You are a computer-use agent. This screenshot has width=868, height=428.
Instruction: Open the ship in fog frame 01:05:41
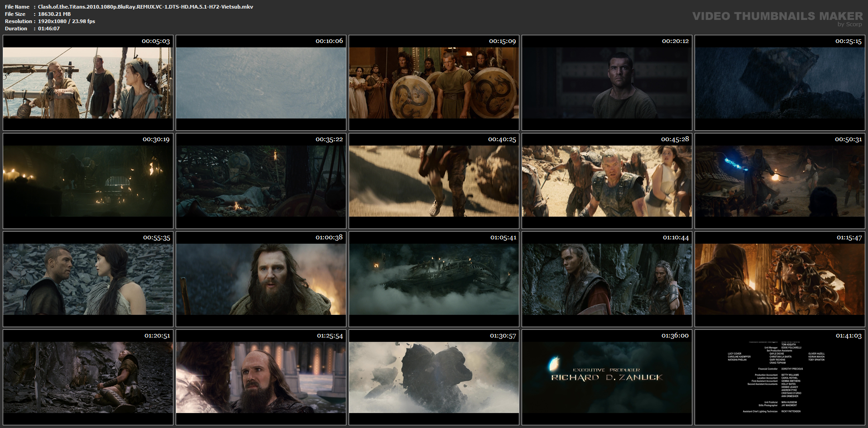point(434,279)
